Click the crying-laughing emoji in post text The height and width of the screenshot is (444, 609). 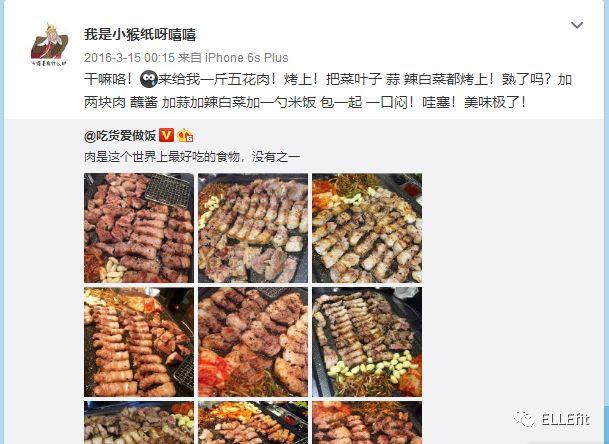[x=148, y=79]
